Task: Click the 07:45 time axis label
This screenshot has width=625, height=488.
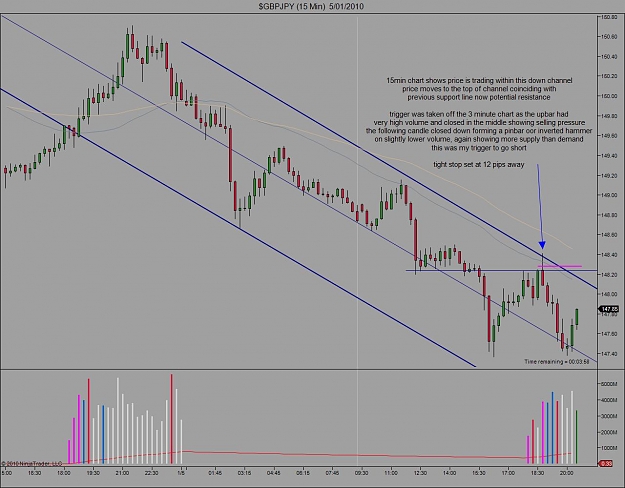Action: pos(332,473)
